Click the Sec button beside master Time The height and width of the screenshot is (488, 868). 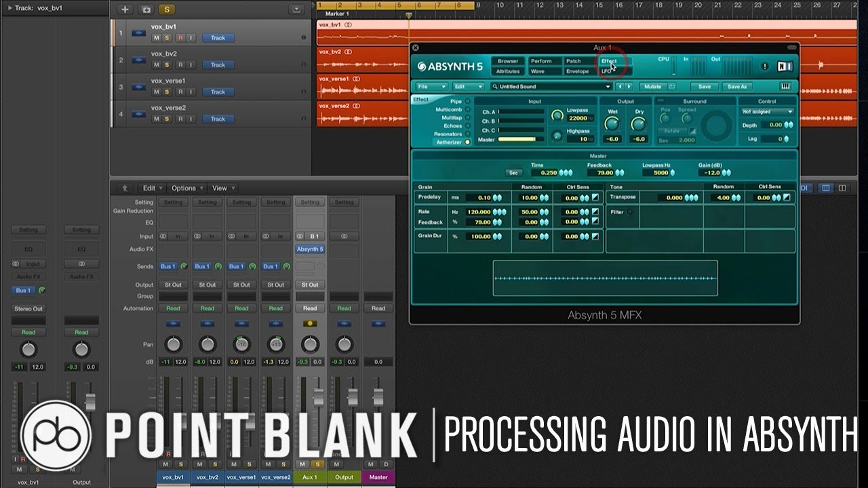(x=513, y=173)
